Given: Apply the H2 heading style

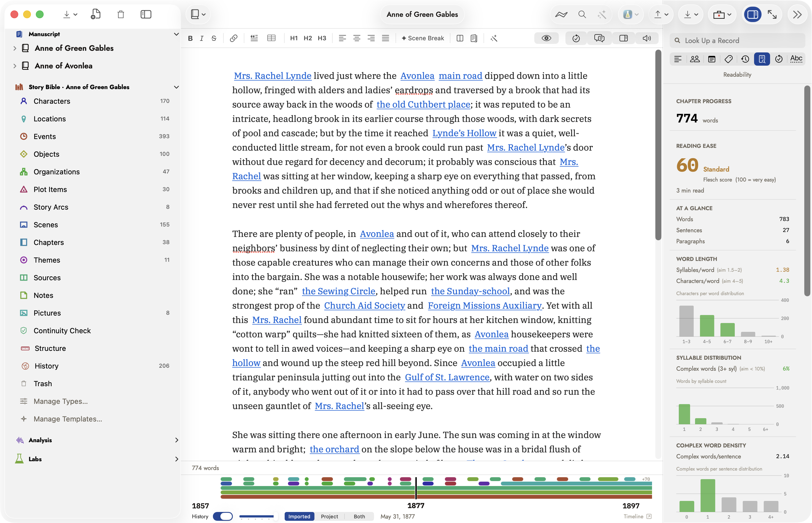Looking at the screenshot, I should (308, 38).
